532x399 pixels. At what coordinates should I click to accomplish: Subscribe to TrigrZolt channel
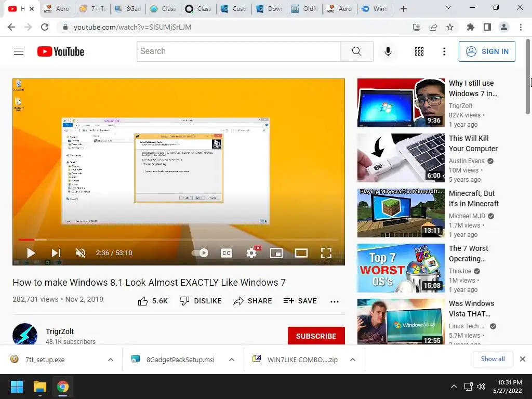[316, 336]
